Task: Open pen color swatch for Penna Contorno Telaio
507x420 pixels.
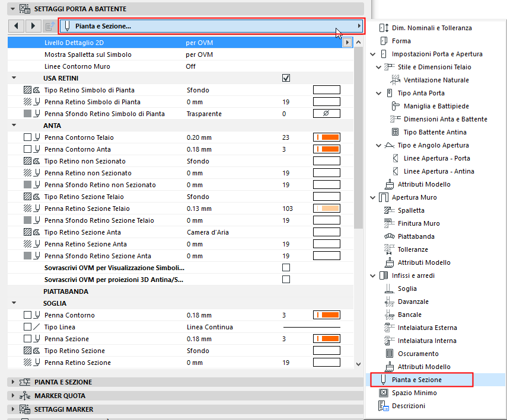Action: 327,137
